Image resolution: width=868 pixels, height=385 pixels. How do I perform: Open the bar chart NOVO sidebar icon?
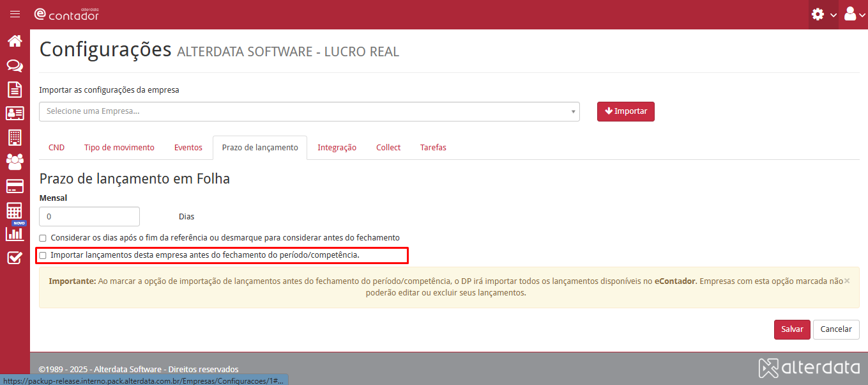click(x=15, y=233)
